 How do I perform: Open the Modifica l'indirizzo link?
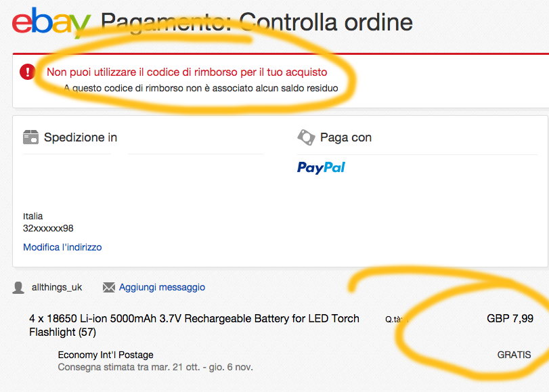pyautogui.click(x=62, y=247)
